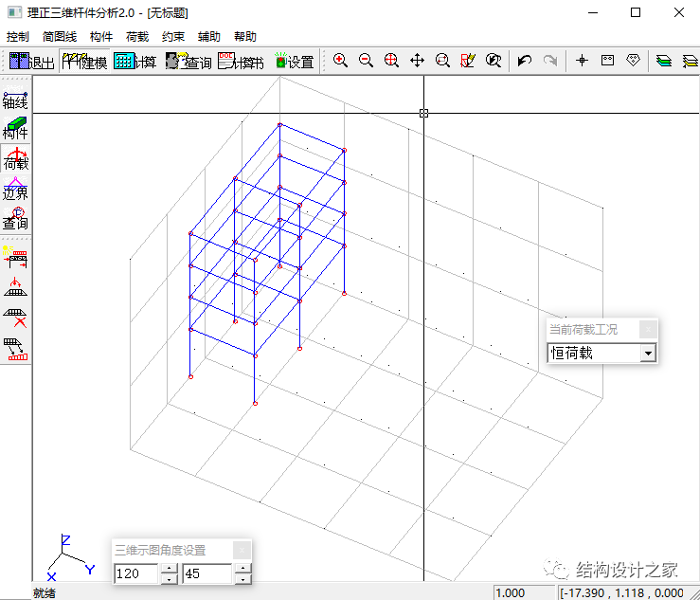700x600 pixels.
Task: Increase the 45 angle with up stepper
Action: (242, 569)
